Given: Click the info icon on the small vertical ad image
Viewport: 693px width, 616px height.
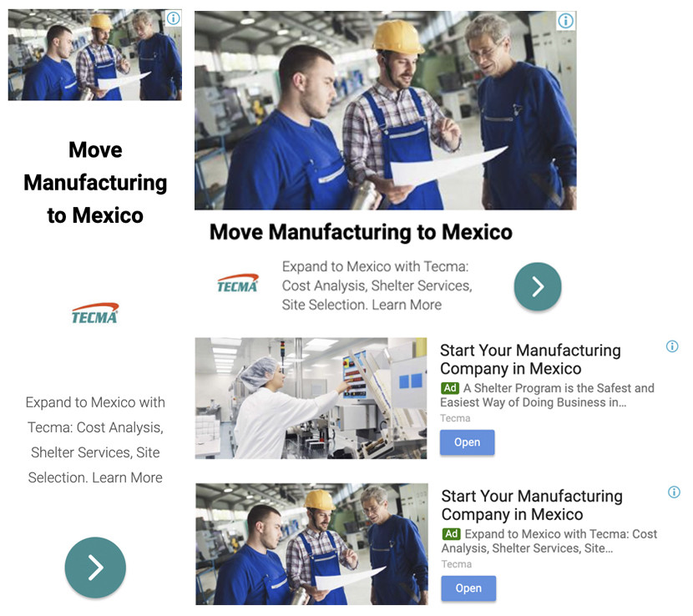Looking at the screenshot, I should pos(174,18).
